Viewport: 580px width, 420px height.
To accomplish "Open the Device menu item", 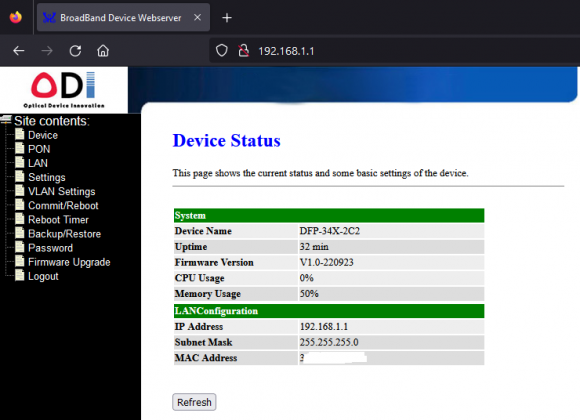I will click(x=43, y=135).
